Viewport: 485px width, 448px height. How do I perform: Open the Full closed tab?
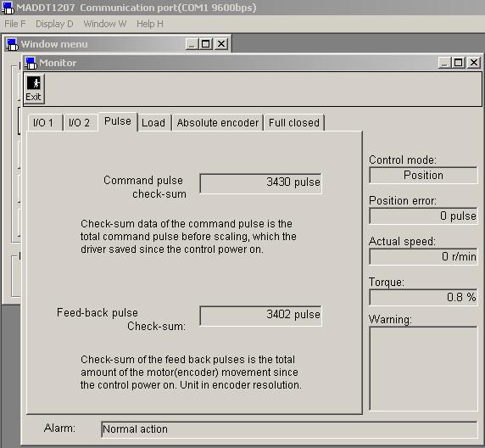(x=294, y=123)
